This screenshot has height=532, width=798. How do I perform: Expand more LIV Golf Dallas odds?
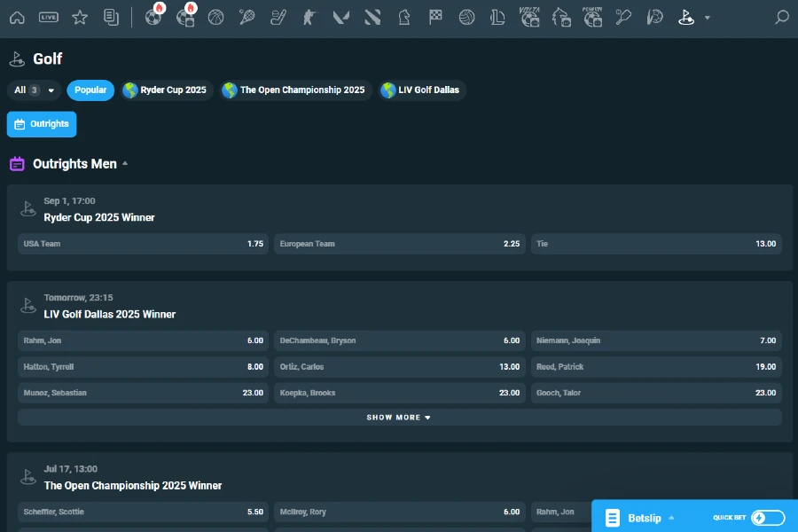click(398, 417)
